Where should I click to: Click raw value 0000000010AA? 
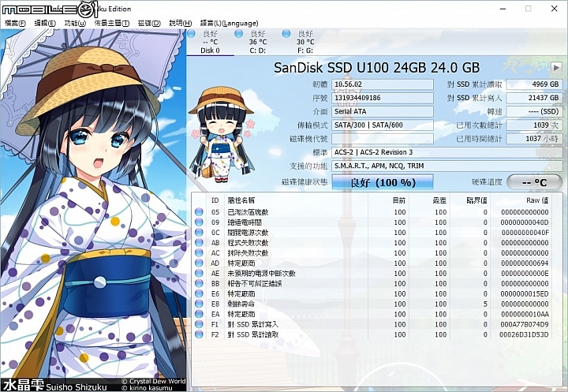point(525,314)
